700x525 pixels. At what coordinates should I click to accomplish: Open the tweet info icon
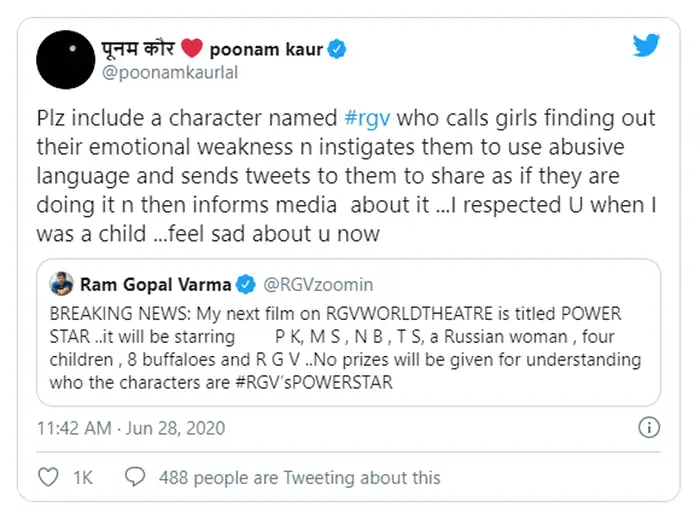(647, 428)
